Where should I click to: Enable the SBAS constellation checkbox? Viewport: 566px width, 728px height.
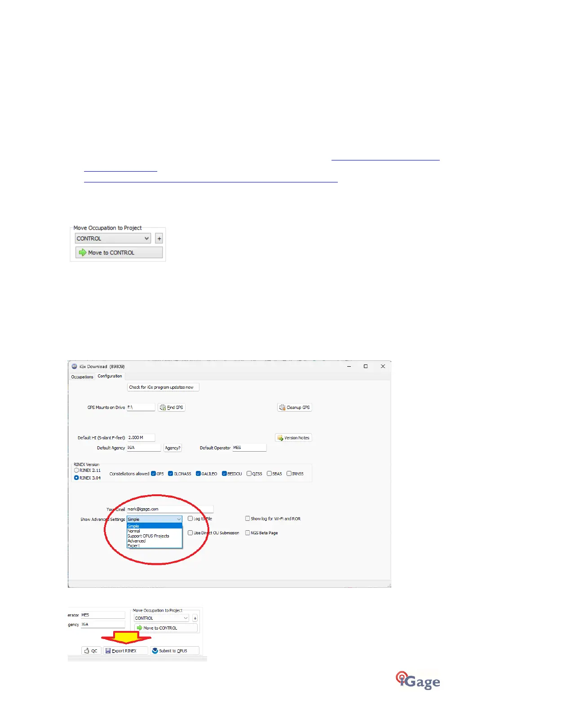270,474
